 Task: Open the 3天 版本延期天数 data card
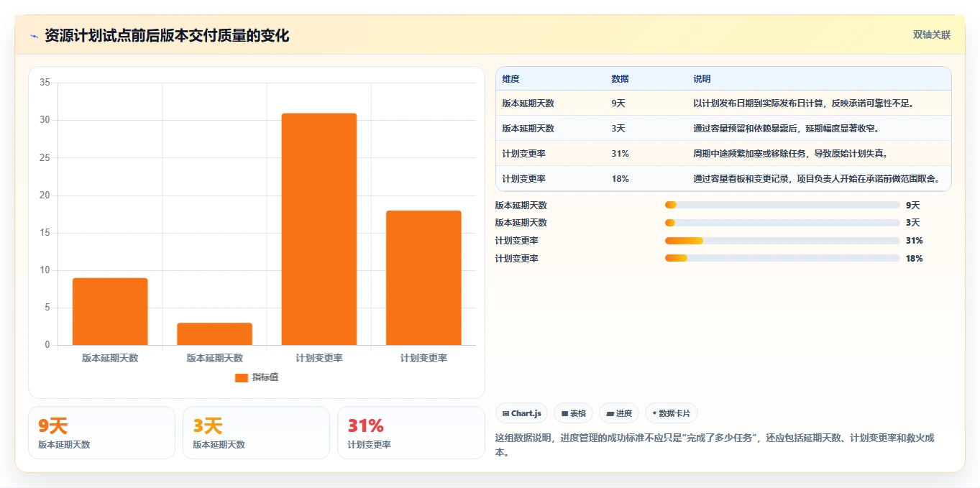click(256, 433)
